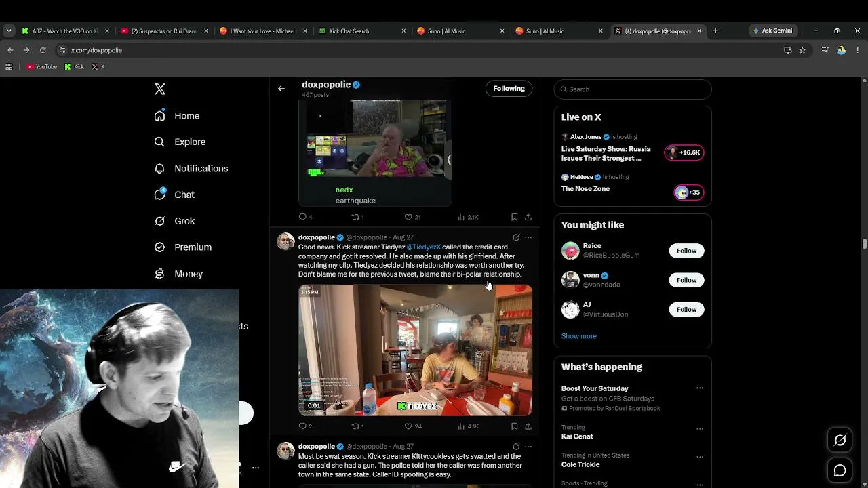Open the Chrome apps grid in bookmarks bar

click(x=9, y=67)
